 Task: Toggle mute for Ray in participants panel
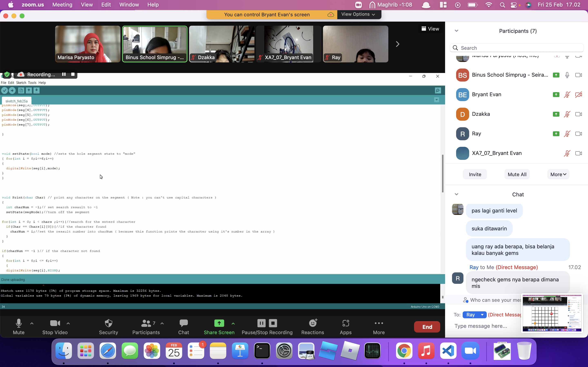pos(567,134)
